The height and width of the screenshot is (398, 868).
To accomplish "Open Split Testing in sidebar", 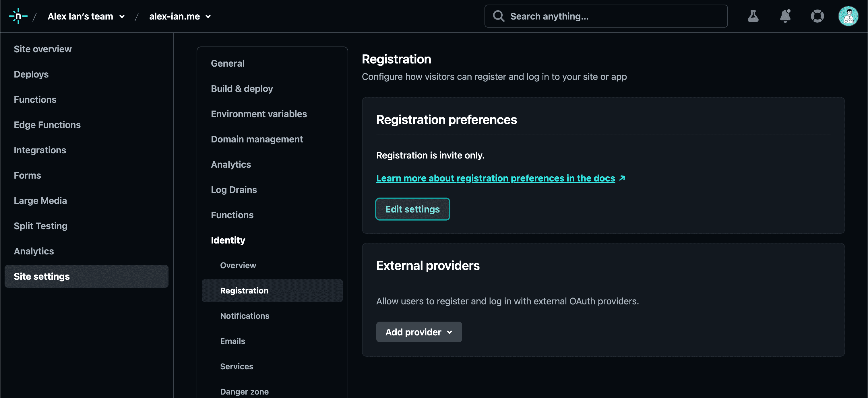I will tap(40, 226).
